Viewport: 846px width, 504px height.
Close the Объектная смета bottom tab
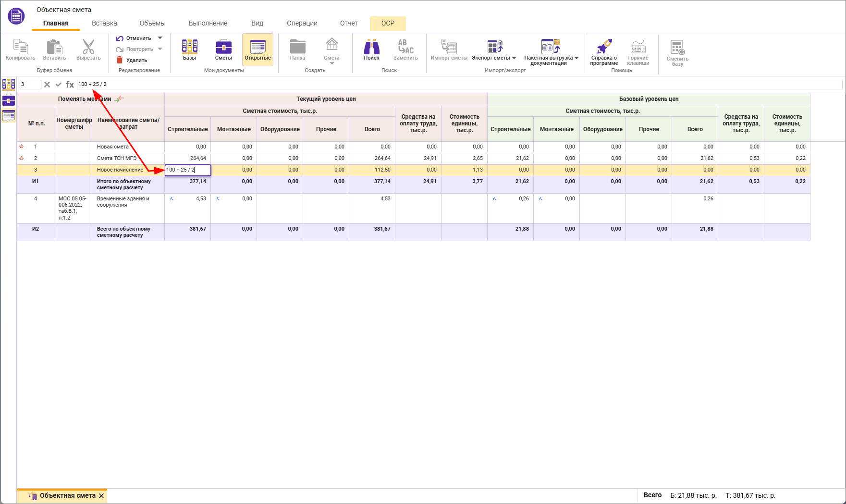click(101, 496)
